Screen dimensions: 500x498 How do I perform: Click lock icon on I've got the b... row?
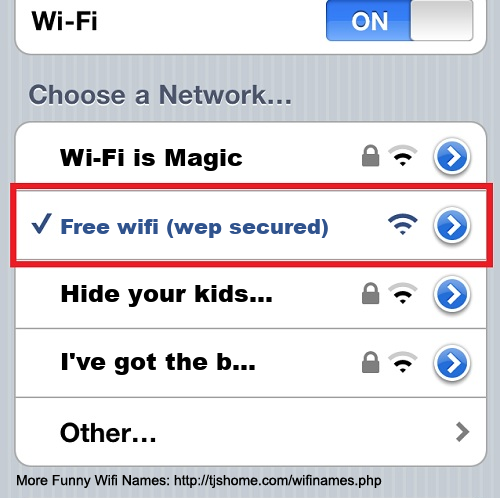[370, 362]
